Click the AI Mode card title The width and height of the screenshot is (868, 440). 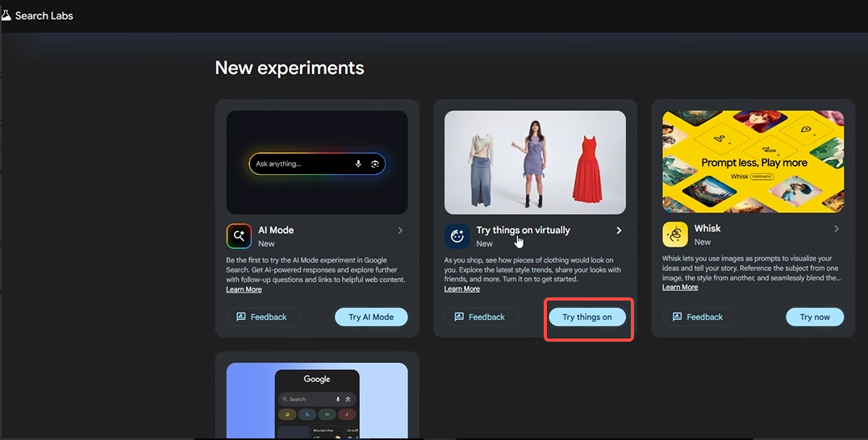coord(276,230)
